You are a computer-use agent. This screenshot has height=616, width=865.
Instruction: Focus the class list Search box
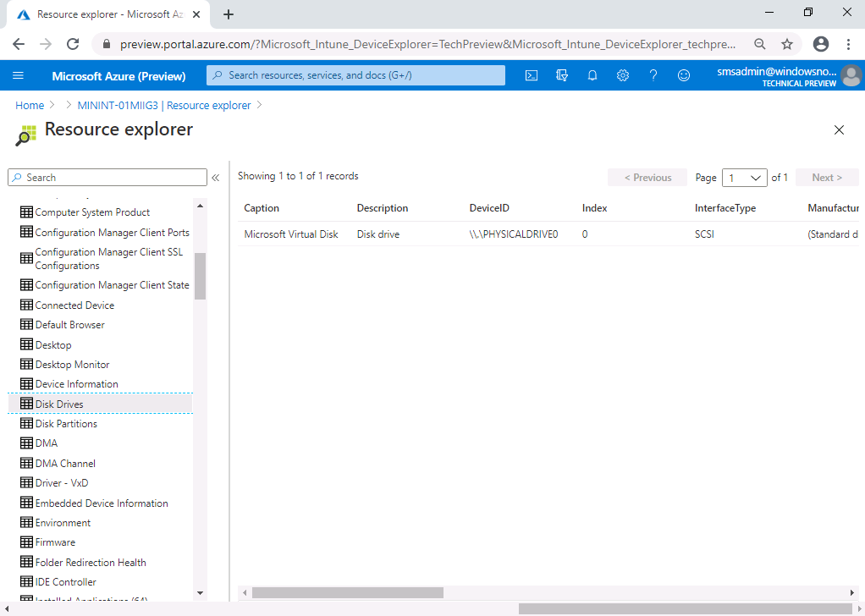pyautogui.click(x=107, y=178)
